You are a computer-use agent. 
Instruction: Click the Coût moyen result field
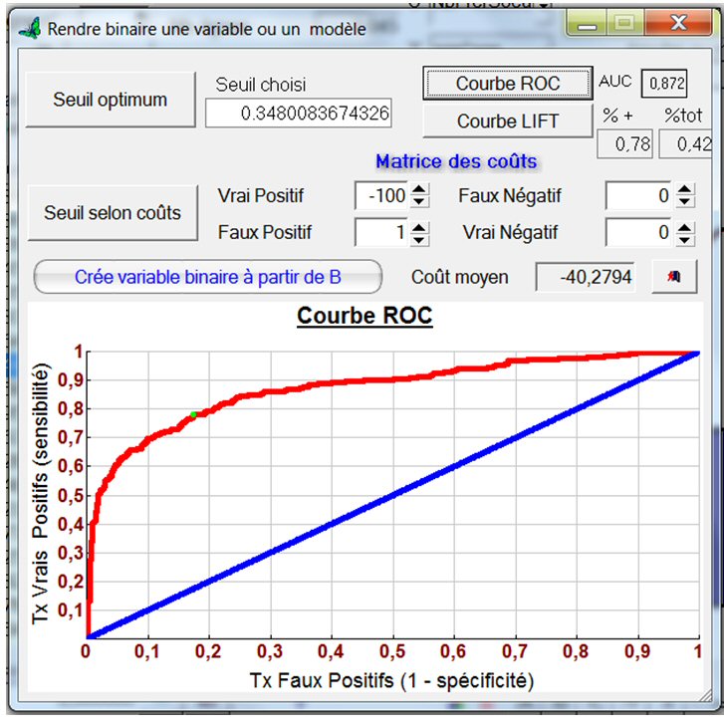[585, 277]
